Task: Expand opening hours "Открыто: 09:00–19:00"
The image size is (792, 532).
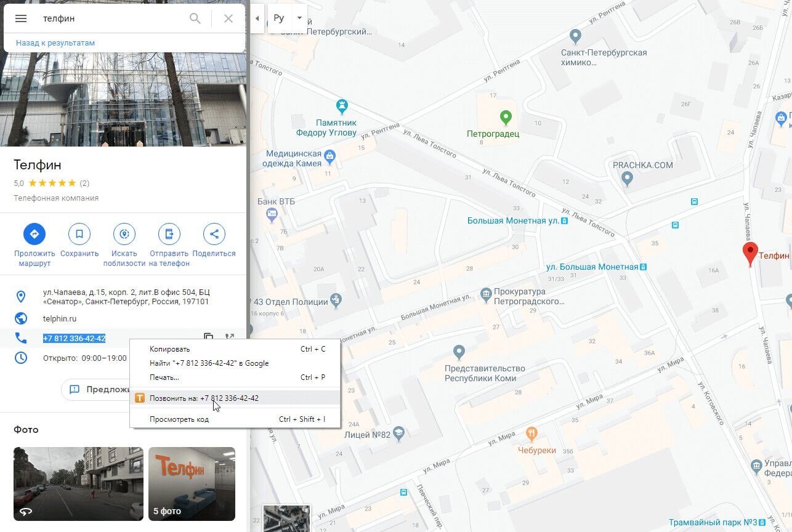Action: (85, 358)
